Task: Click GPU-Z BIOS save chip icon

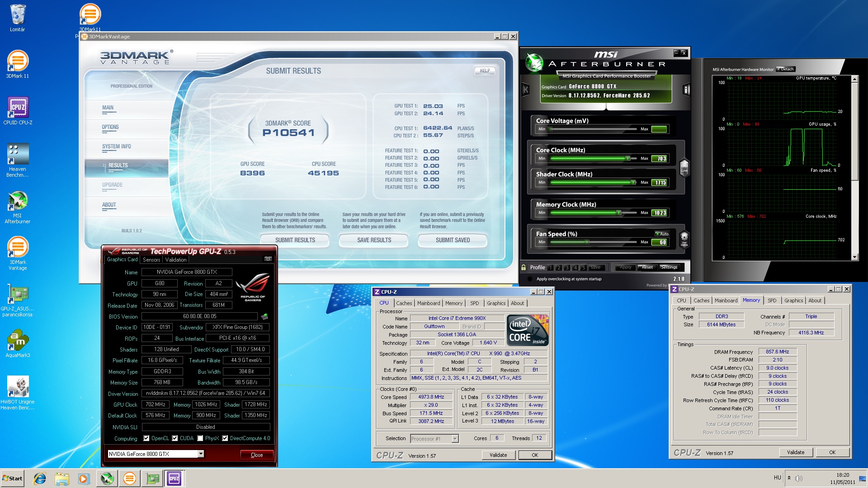Action: point(264,316)
